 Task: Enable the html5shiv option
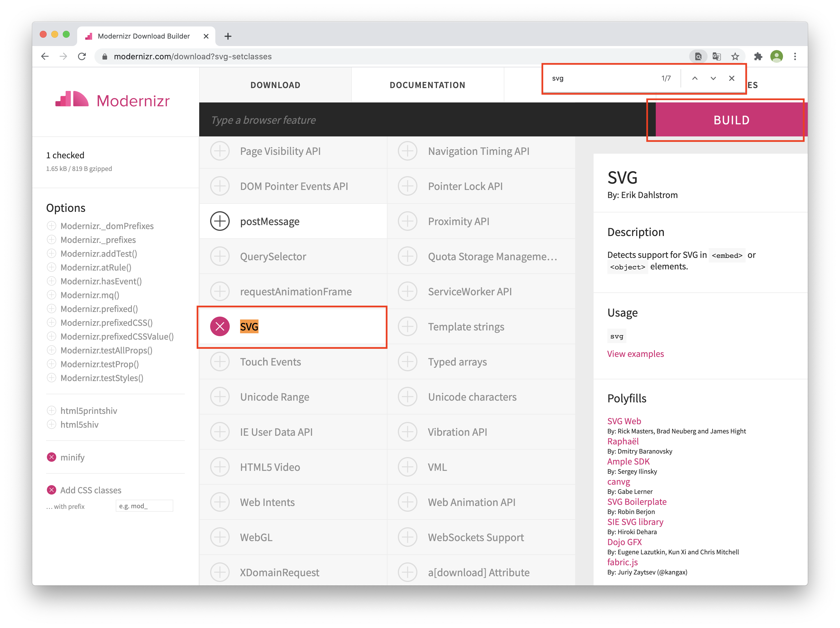52,425
